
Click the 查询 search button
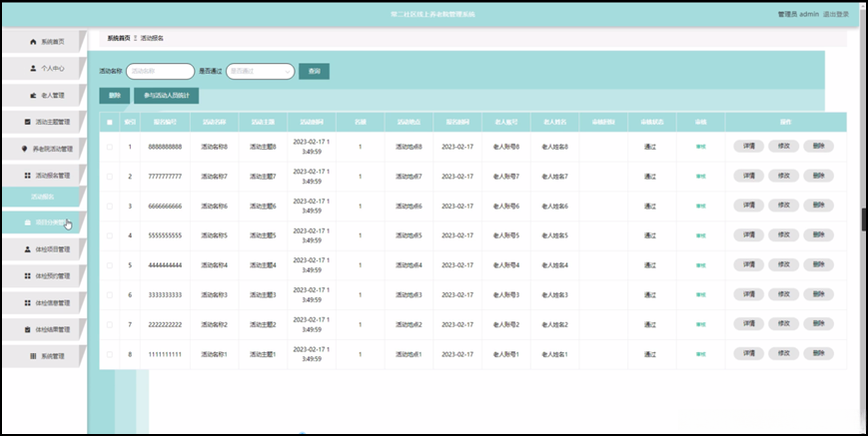(x=314, y=71)
